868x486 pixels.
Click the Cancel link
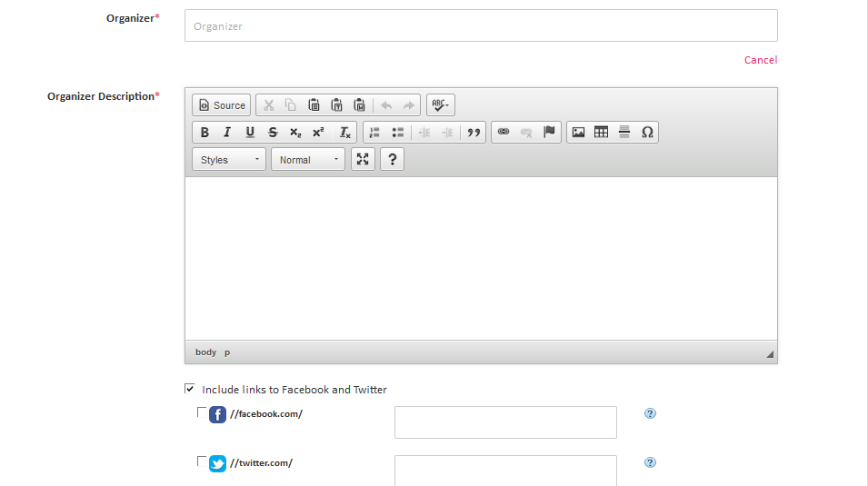click(x=760, y=60)
